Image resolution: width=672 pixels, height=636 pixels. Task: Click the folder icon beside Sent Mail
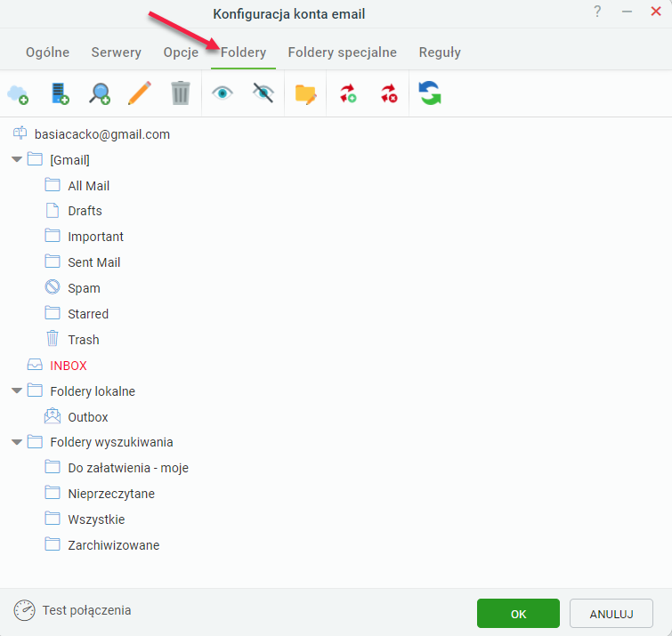(x=53, y=262)
